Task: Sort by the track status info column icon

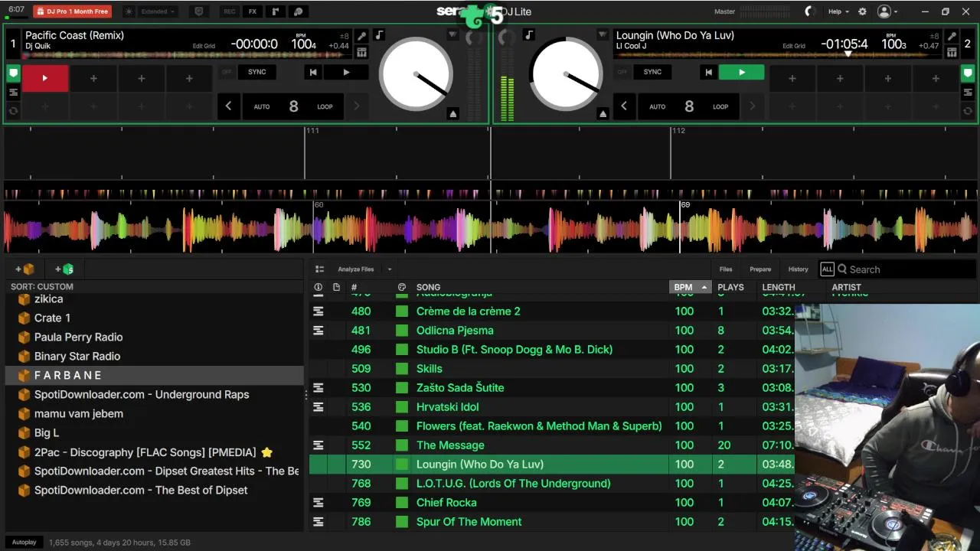Action: (x=318, y=287)
